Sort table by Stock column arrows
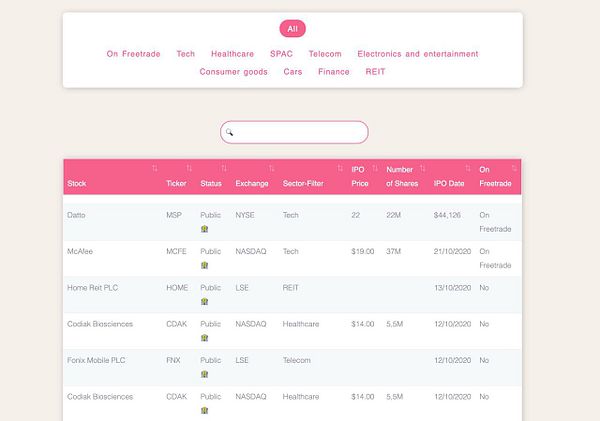The height and width of the screenshot is (421, 600). tap(155, 168)
